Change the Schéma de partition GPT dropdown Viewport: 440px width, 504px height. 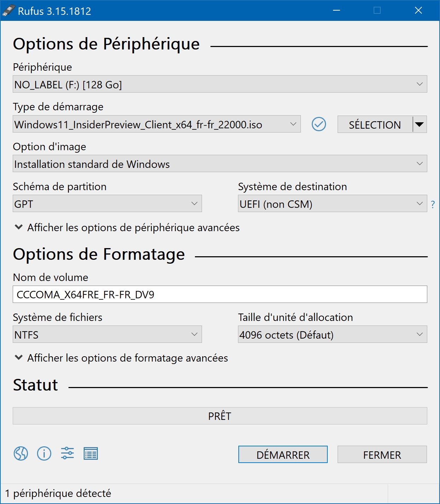107,204
